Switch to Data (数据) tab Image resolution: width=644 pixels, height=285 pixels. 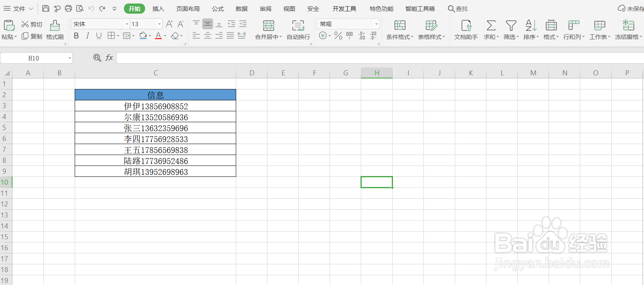coord(242,9)
